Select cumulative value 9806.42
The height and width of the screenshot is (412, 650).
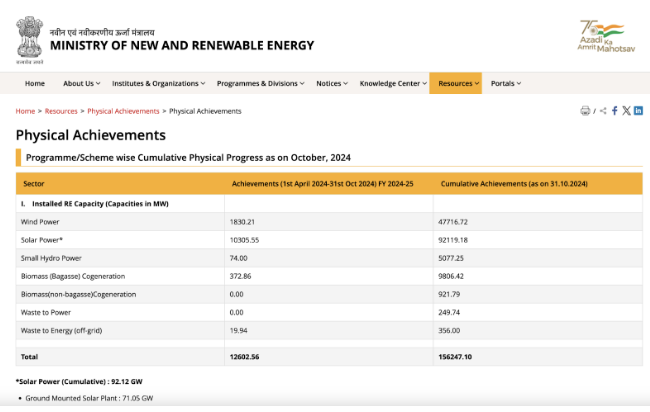tap(451, 276)
